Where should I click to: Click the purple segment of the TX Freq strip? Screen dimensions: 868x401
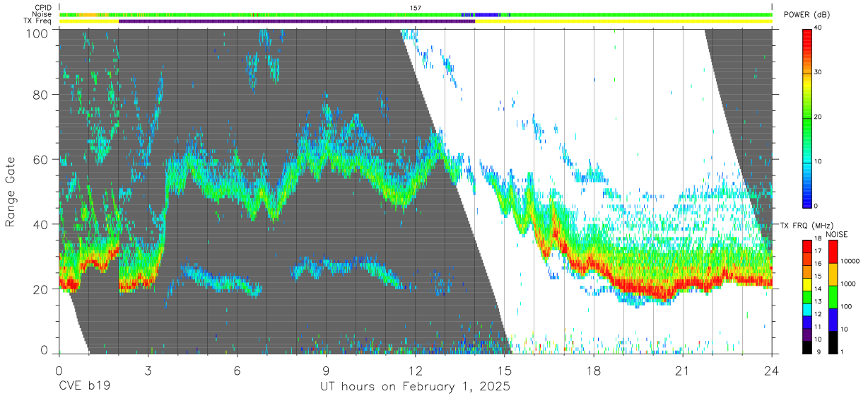[297, 21]
